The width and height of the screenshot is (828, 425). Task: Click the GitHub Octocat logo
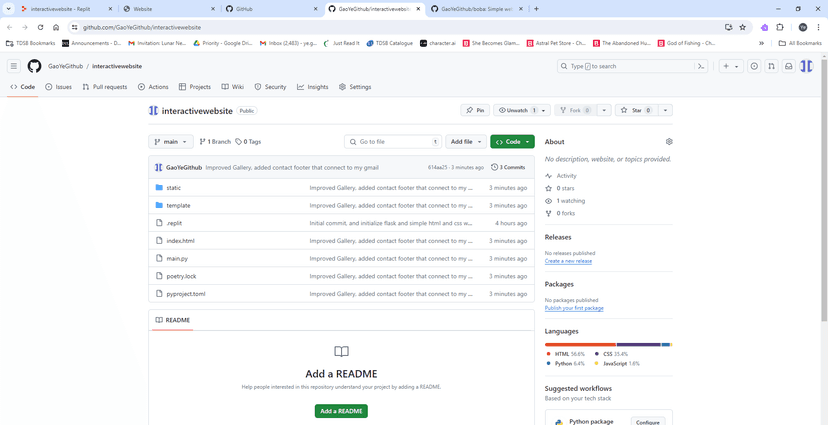34,66
